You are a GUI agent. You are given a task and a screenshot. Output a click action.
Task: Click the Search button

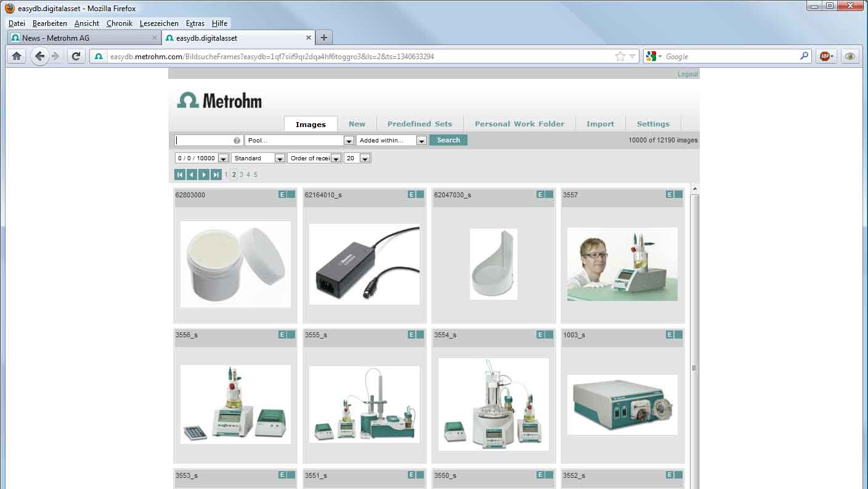[x=448, y=140]
